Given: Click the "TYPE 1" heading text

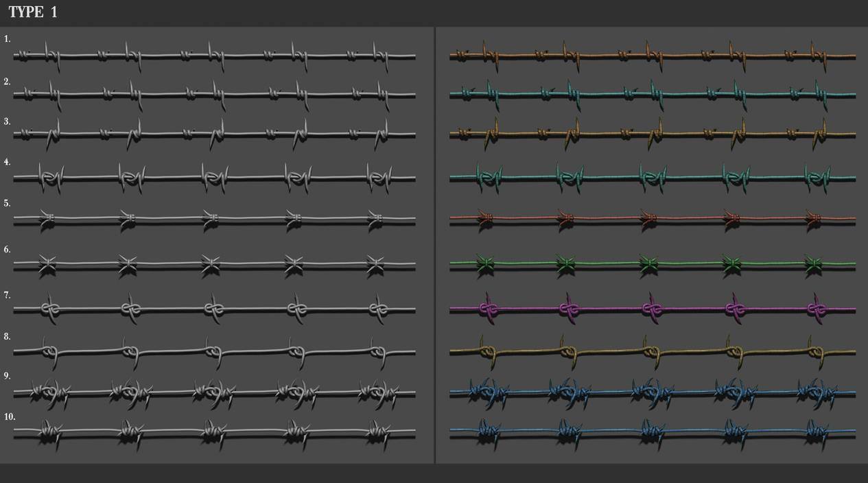Looking at the screenshot, I should coord(33,12).
